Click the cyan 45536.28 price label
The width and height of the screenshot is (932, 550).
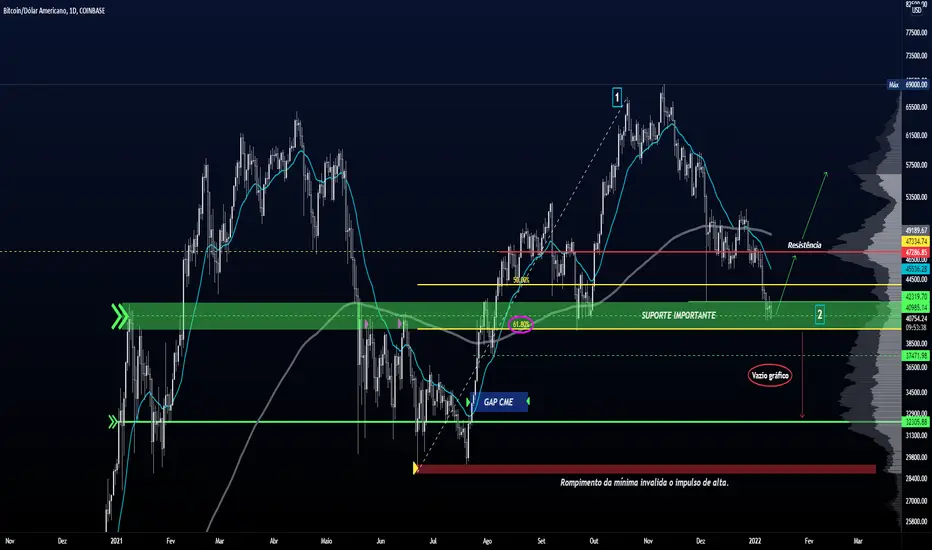pyautogui.click(x=916, y=269)
